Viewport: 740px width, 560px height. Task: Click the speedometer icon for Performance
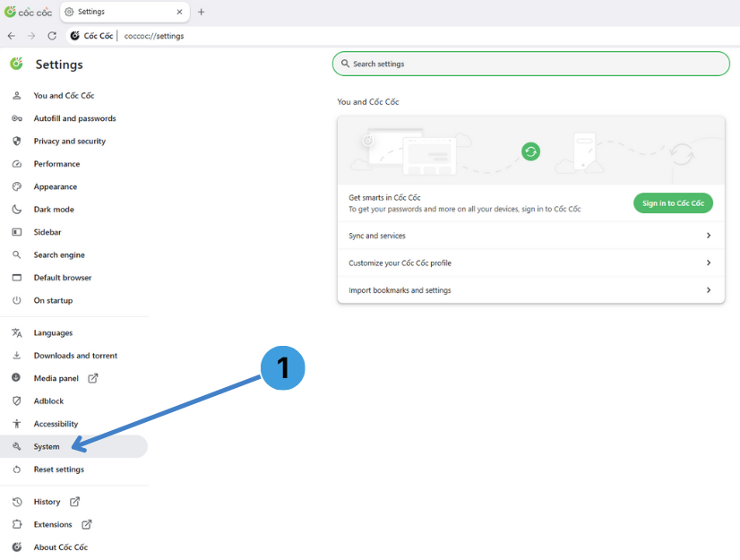click(16, 164)
